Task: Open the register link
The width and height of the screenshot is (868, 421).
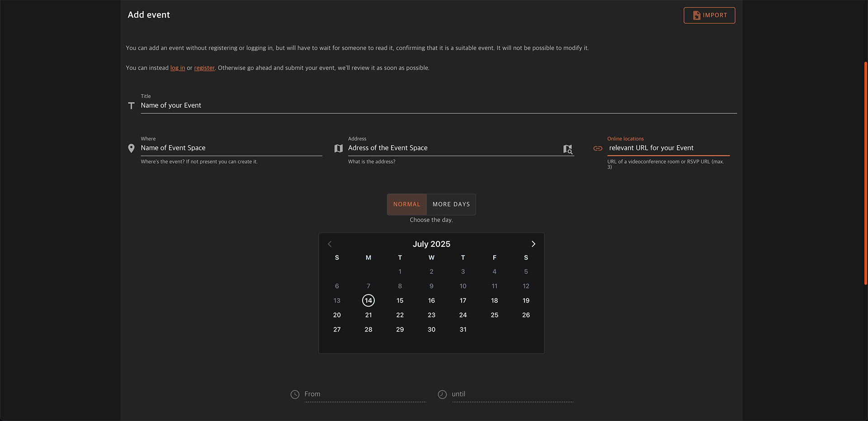Action: (x=204, y=68)
